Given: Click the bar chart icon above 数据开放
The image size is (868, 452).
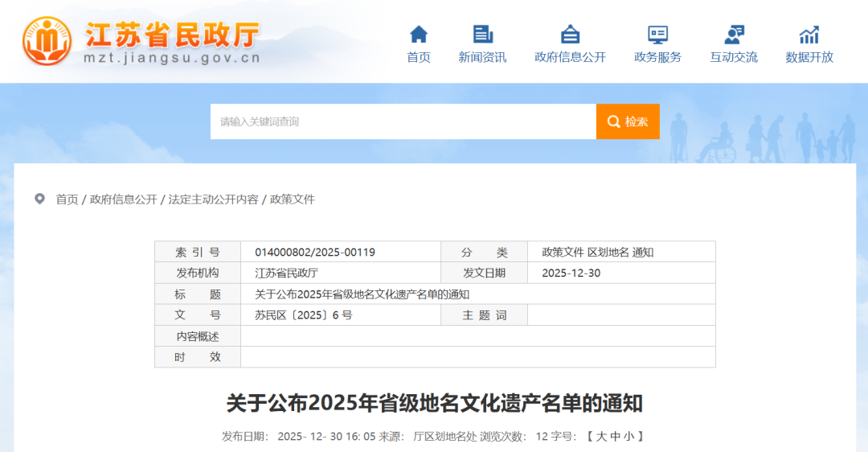Looking at the screenshot, I should point(809,35).
